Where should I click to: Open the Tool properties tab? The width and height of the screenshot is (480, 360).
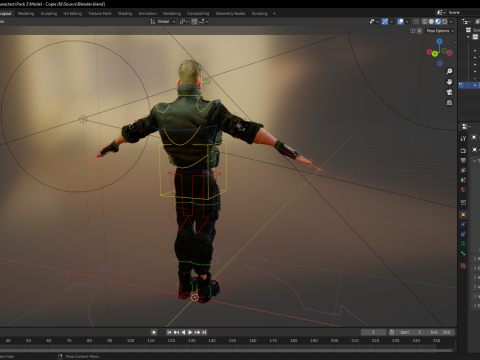click(463, 138)
